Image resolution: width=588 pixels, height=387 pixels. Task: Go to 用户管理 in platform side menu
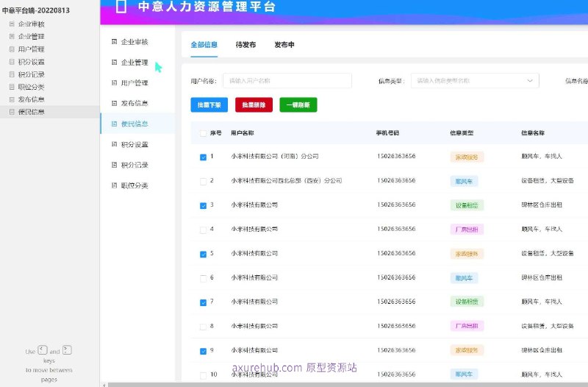point(135,82)
